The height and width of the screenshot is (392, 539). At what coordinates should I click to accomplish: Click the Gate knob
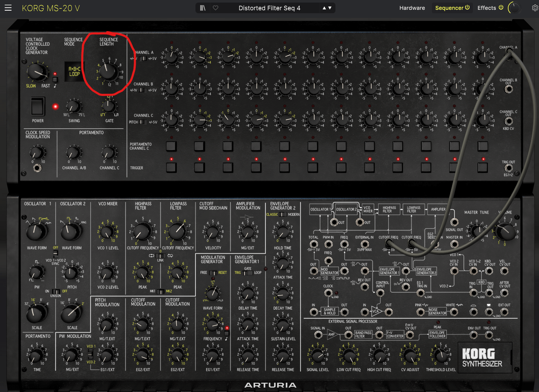tap(109, 107)
